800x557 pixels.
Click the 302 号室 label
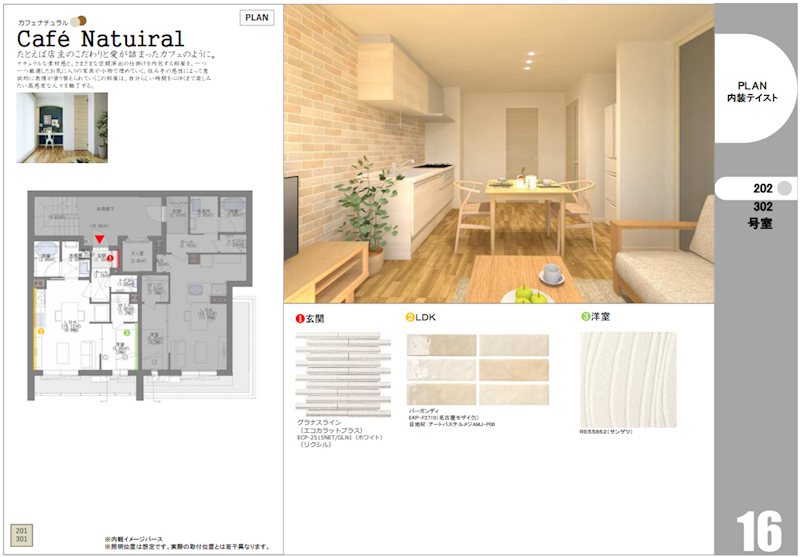(759, 216)
